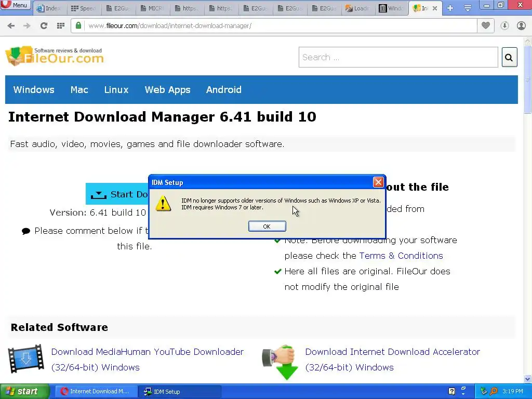532x399 pixels.
Task: Close the active FileOur tab
Action: (x=435, y=8)
